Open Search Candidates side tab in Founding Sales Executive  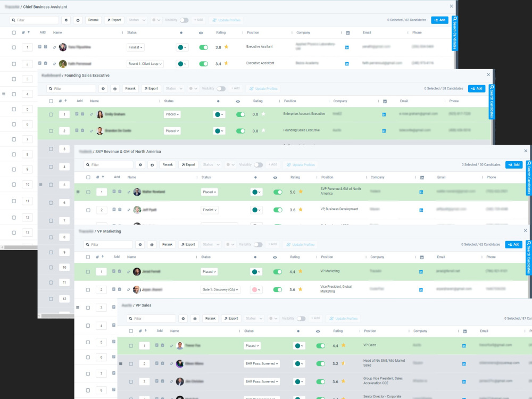tap(492, 102)
